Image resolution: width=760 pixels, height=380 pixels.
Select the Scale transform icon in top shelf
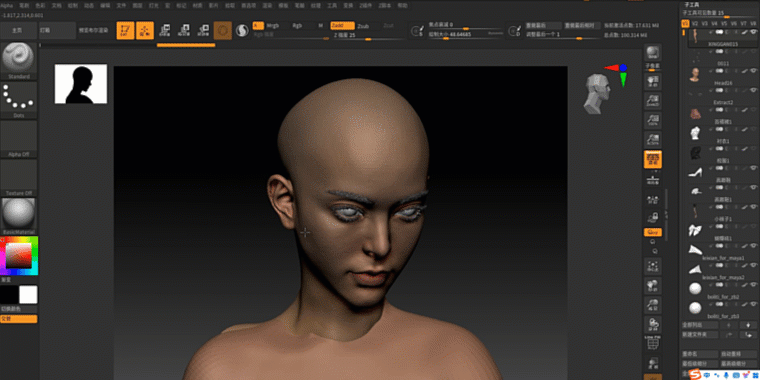point(184,31)
